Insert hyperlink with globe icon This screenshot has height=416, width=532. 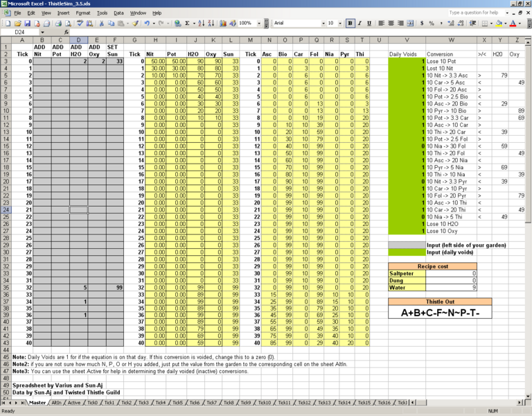coord(177,23)
